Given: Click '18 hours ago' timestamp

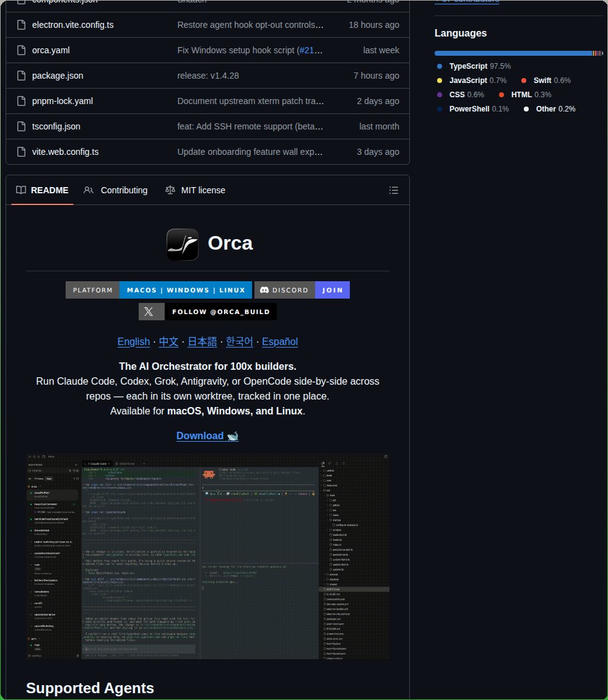Looking at the screenshot, I should pos(374,25).
